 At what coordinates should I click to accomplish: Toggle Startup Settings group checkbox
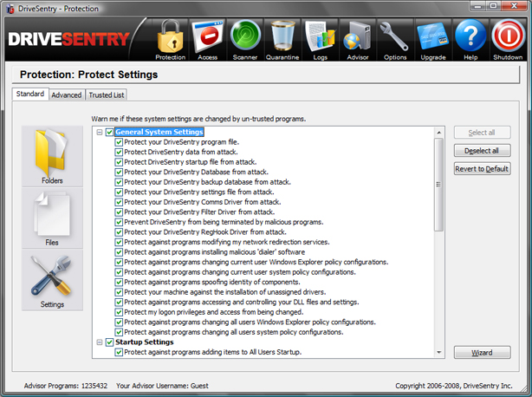[109, 342]
